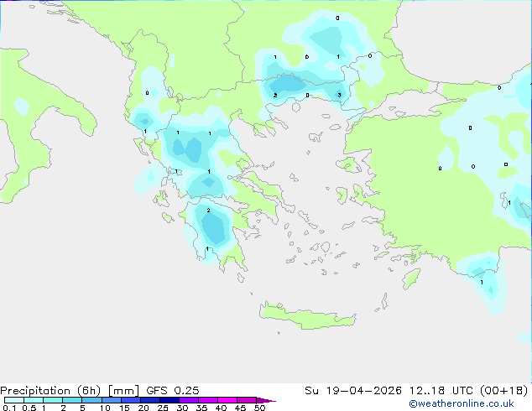Click the value '3' in northeastern Greece
Screen dimensions: 532x411
pos(339,95)
